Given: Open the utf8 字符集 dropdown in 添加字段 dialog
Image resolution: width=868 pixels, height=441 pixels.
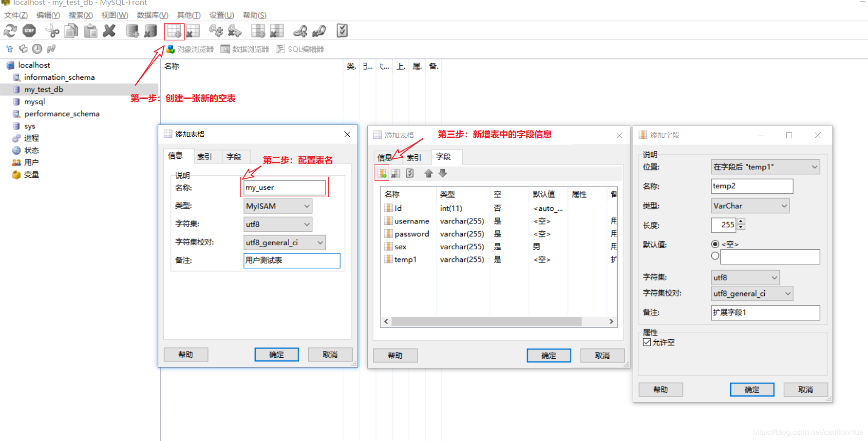Looking at the screenshot, I should [745, 277].
